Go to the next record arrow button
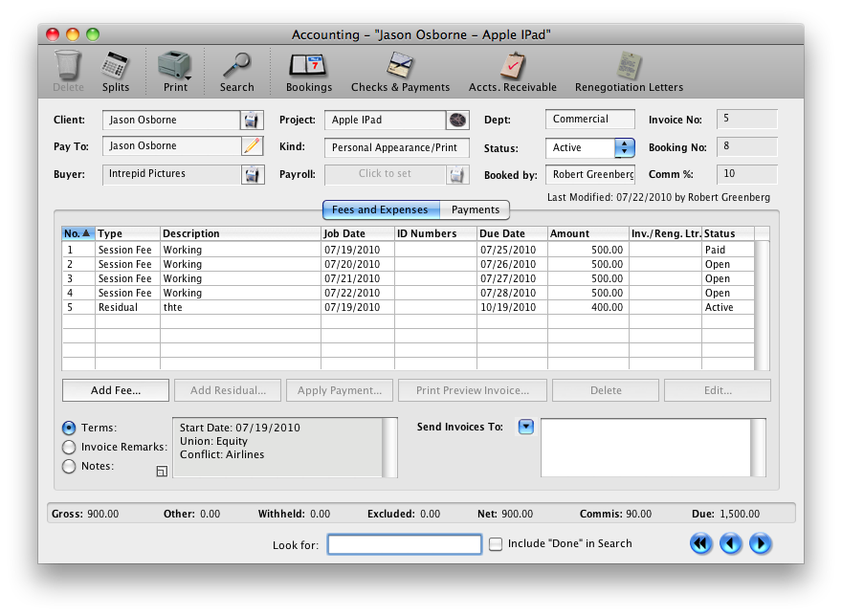Image resolution: width=842 pixels, height=616 pixels. pyautogui.click(x=761, y=544)
